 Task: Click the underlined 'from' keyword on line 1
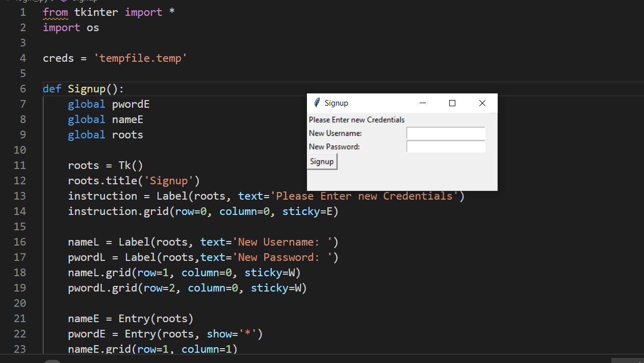[x=55, y=12]
